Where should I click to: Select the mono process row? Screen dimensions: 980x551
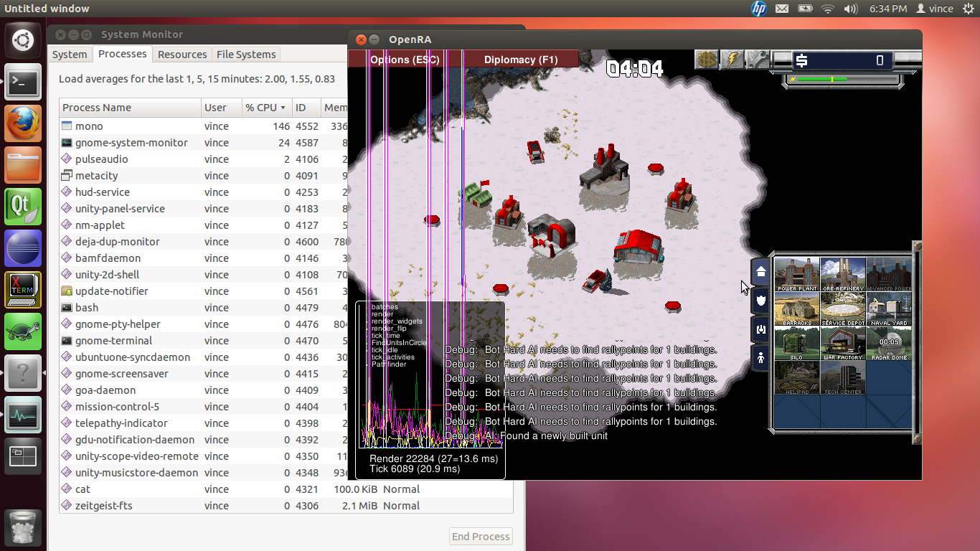[204, 126]
